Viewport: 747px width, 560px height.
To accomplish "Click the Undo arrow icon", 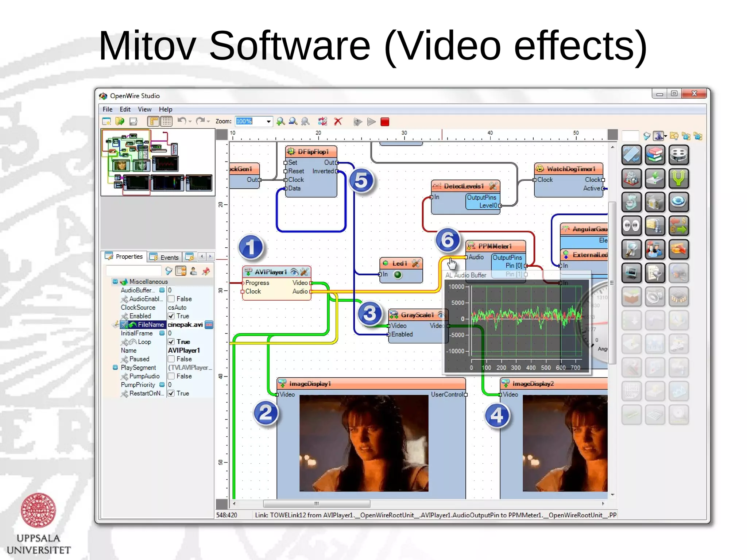I will pos(182,121).
